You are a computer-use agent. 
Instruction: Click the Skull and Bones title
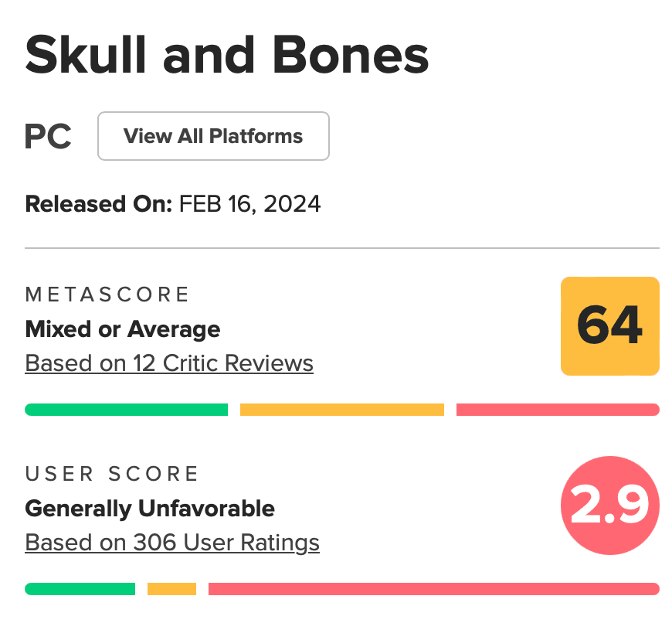227,56
